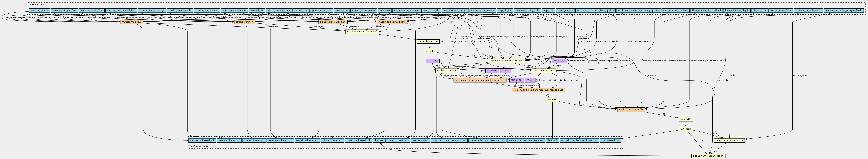
Task: Click pindel_unfiltered_vcf output node
Action: (x=307, y=140)
